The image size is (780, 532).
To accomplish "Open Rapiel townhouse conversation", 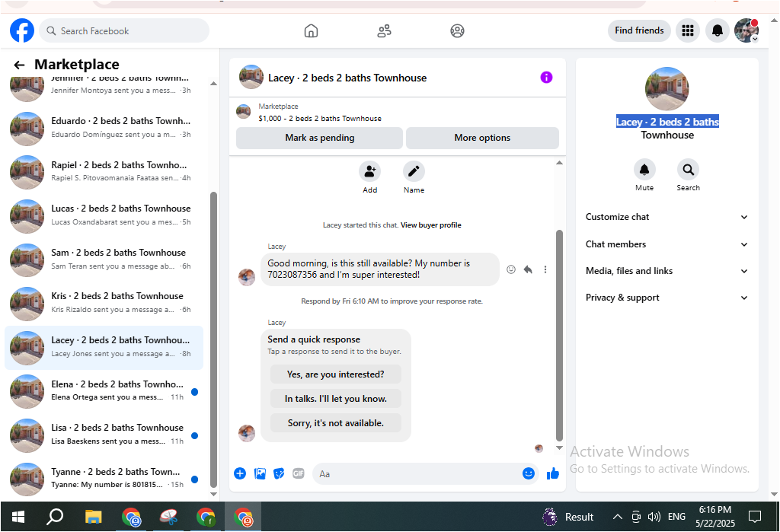I will (x=104, y=172).
